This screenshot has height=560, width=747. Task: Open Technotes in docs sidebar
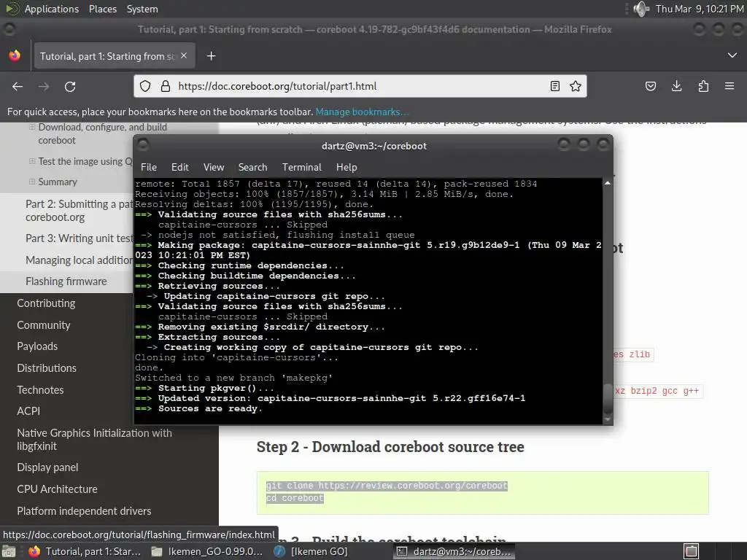[x=40, y=390]
